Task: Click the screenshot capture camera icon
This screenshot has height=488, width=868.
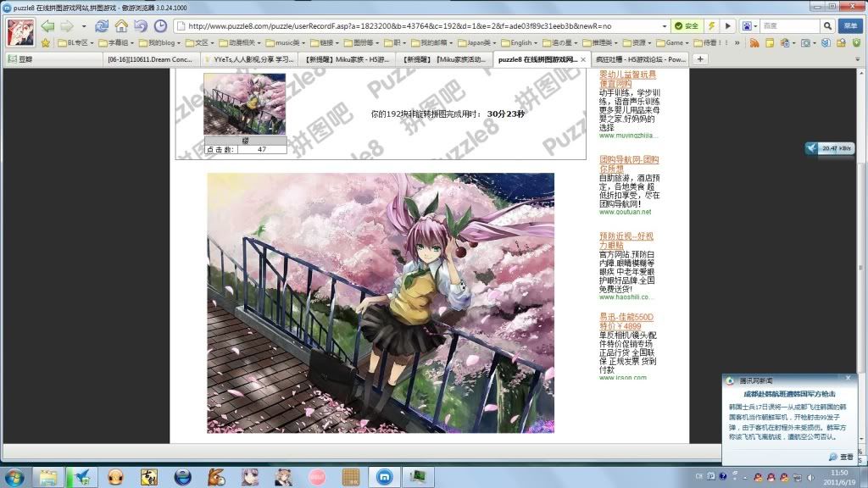Action: (x=806, y=42)
